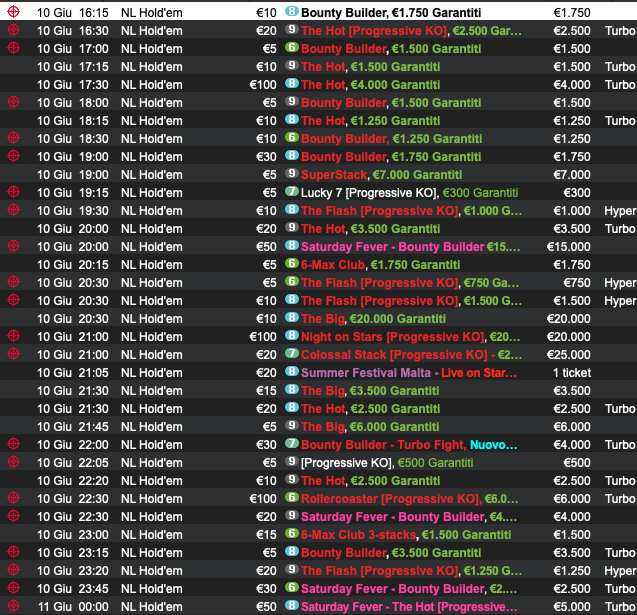Click 'Hyper' speed label on the 19:30 row

[620, 211]
